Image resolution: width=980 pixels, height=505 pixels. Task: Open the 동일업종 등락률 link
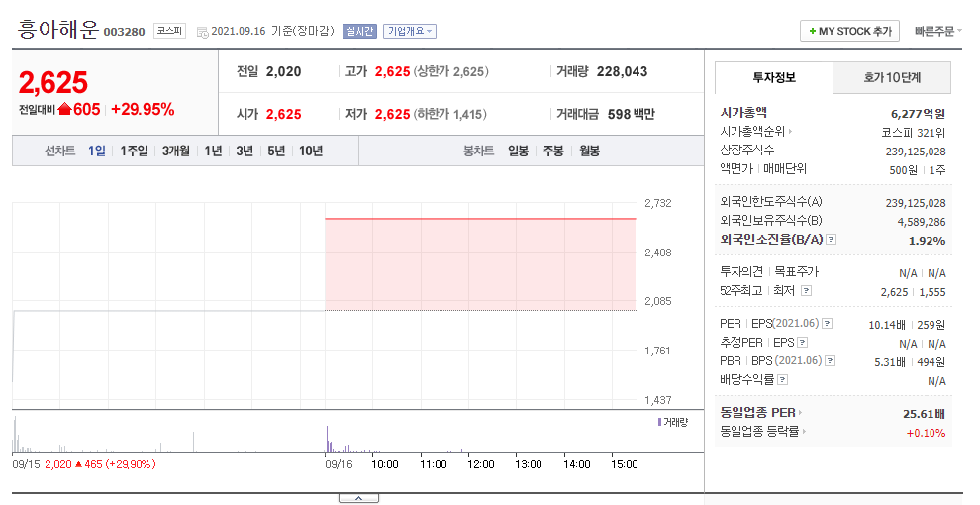click(x=762, y=432)
